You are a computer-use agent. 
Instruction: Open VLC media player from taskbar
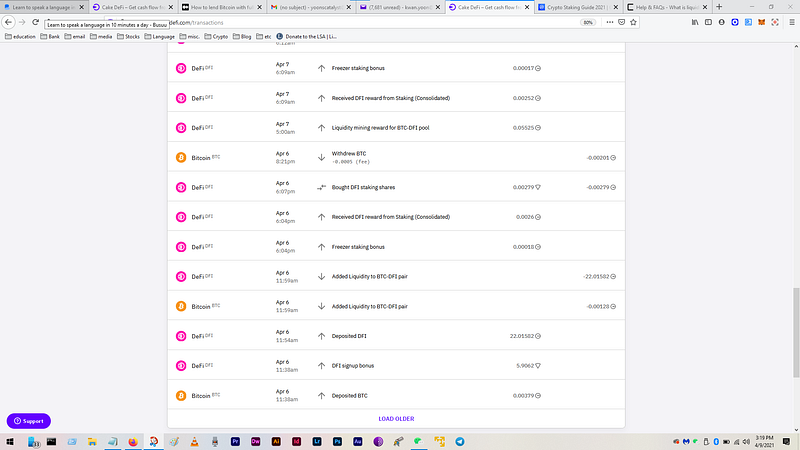pos(194,441)
